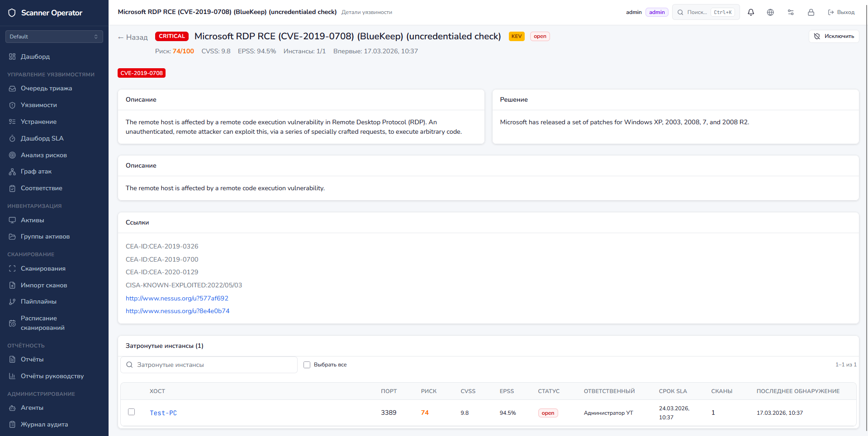Click the Соответствие clipboard icon
Image resolution: width=868 pixels, height=436 pixels.
[x=12, y=188]
